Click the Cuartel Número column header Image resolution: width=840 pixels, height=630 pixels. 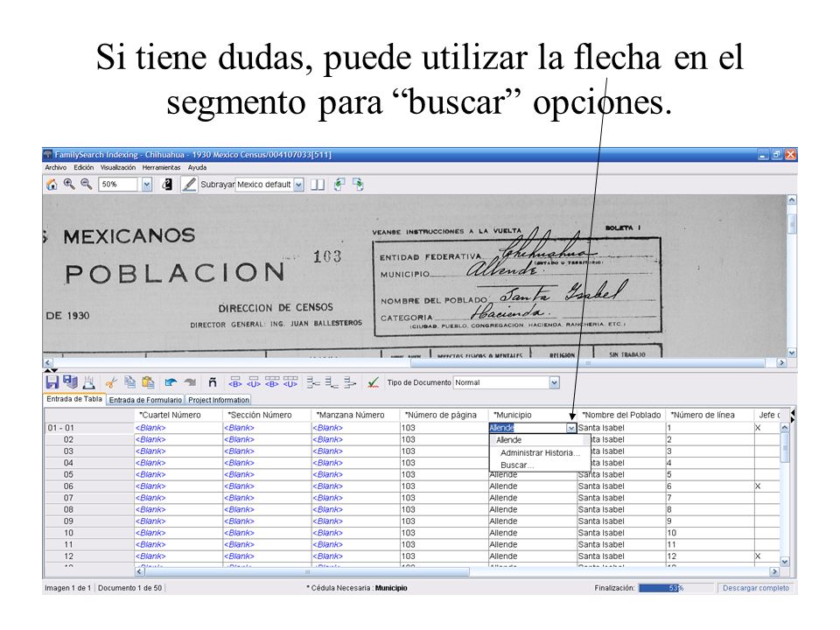(x=178, y=415)
